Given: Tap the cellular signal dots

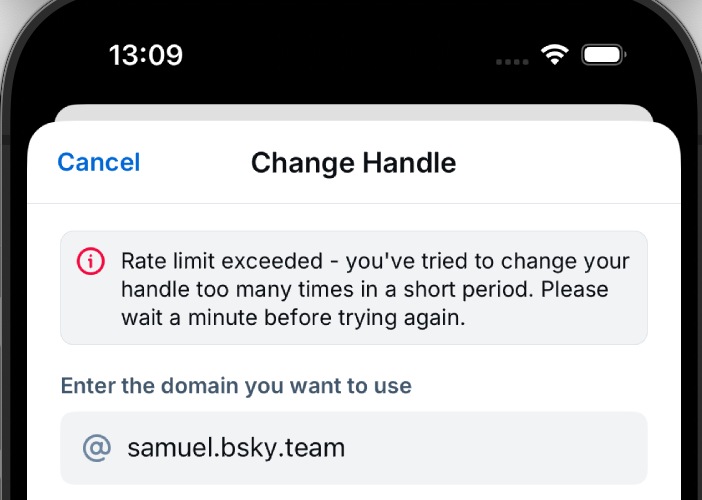Looking at the screenshot, I should coord(512,60).
